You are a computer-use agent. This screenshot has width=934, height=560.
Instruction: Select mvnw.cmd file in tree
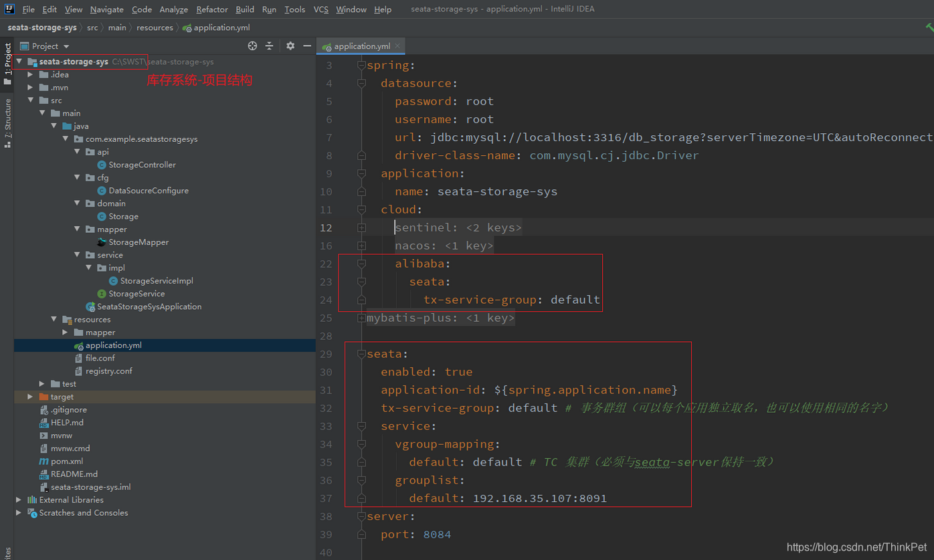pyautogui.click(x=70, y=448)
